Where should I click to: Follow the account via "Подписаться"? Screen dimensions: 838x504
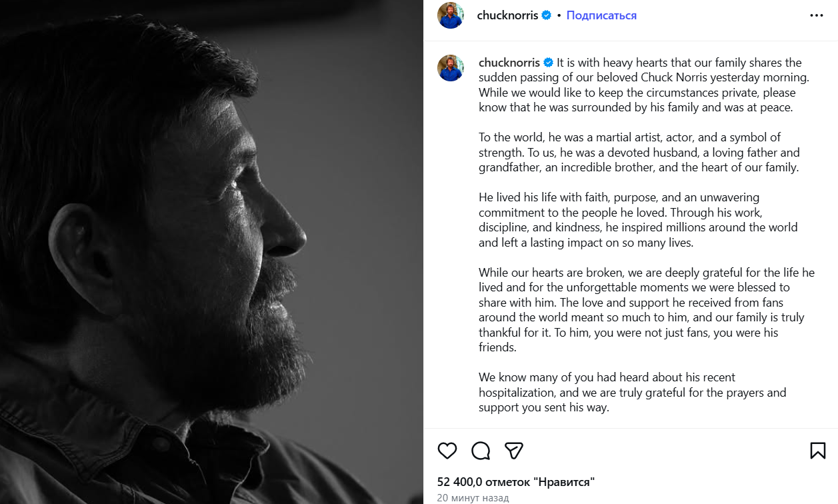point(601,15)
